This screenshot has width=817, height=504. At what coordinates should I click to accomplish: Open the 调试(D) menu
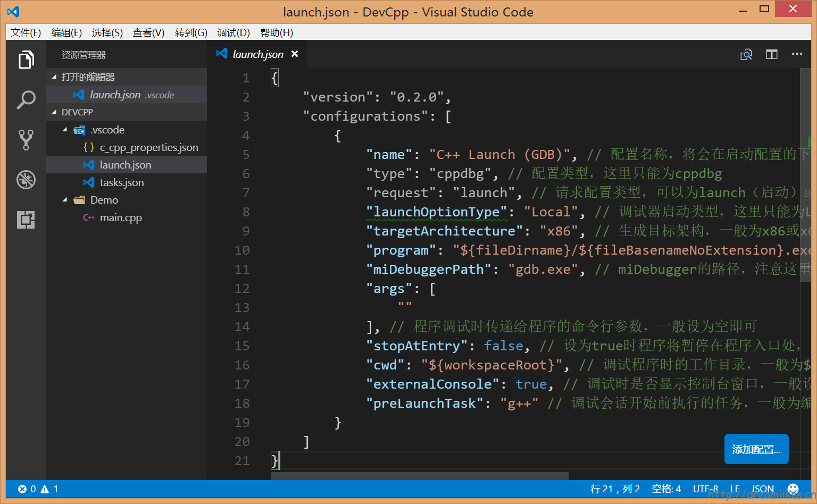[234, 32]
